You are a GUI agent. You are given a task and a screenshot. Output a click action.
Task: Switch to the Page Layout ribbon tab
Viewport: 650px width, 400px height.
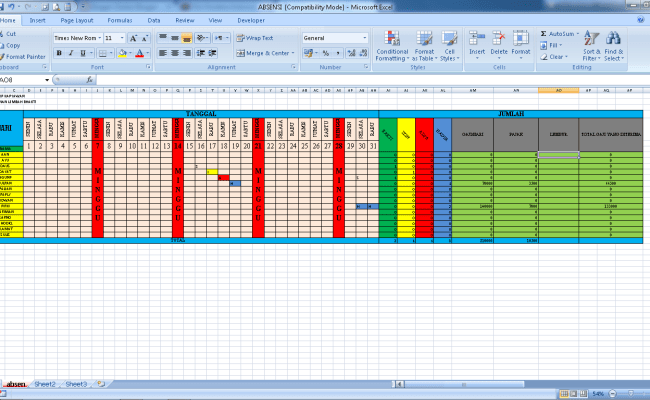pos(76,19)
